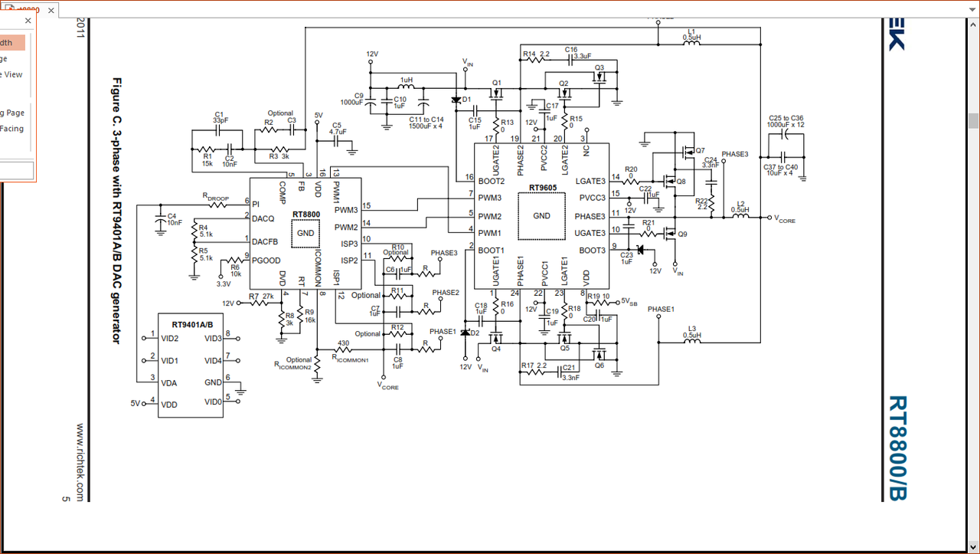Click the VID0 pin label
Viewport: 980px width, 554px height.
pyautogui.click(x=213, y=402)
